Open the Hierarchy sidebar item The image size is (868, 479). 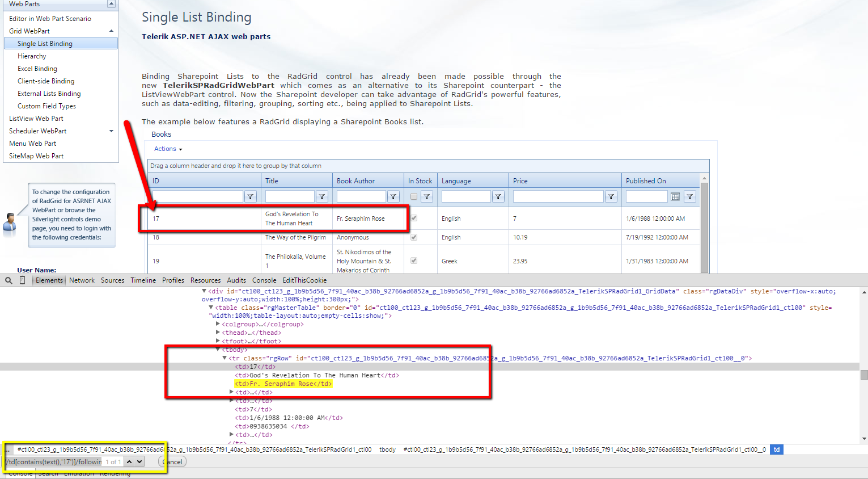point(32,56)
